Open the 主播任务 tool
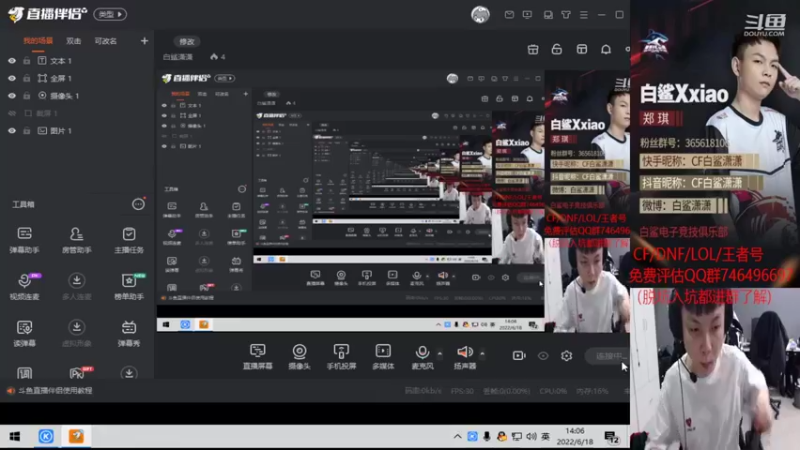 tap(129, 240)
